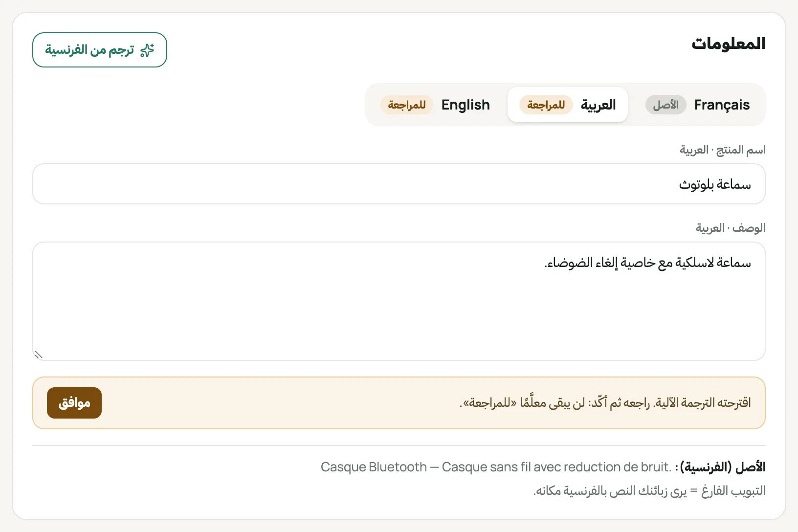Click the textarea resize handle corner

39,355
